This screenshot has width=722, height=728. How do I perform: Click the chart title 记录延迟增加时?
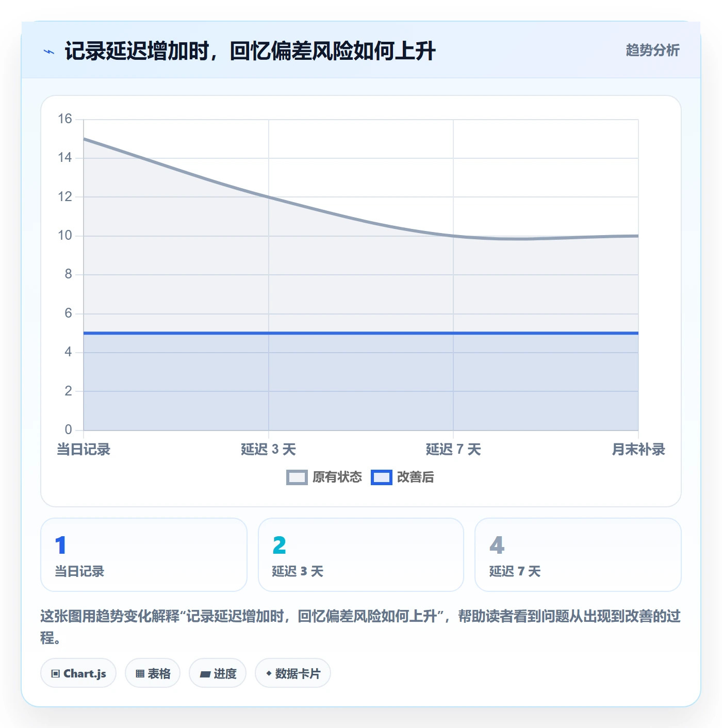click(x=250, y=51)
